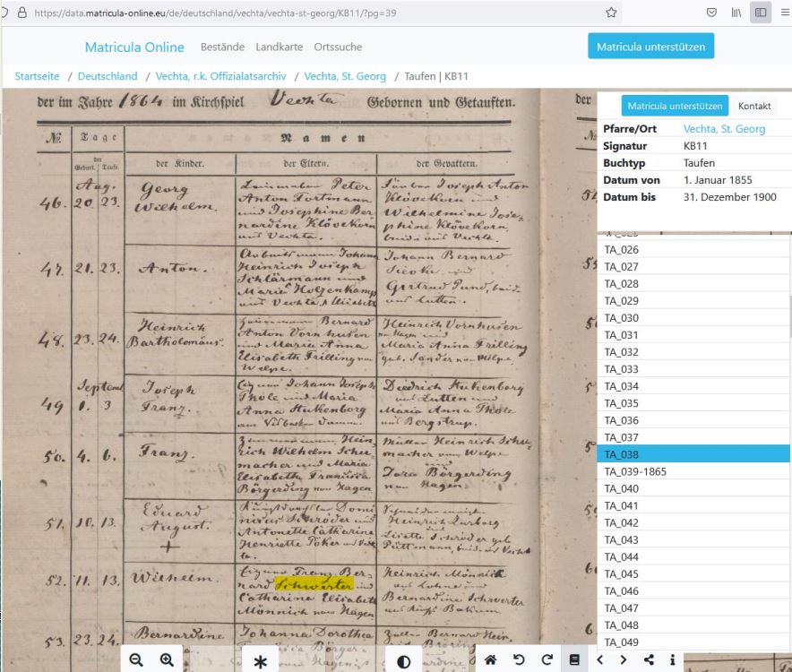The width and height of the screenshot is (792, 672).
Task: Open Matricula Online home logo link
Action: [x=134, y=47]
